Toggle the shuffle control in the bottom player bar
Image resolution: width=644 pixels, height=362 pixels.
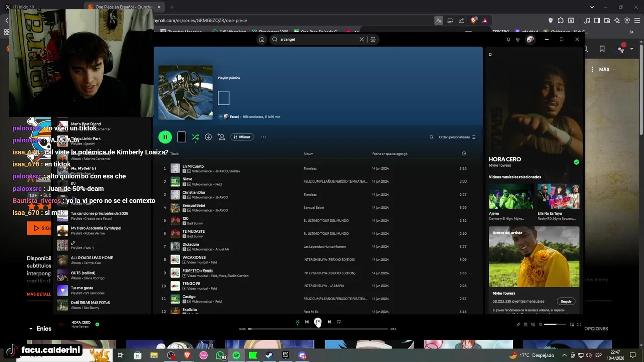coord(297,322)
